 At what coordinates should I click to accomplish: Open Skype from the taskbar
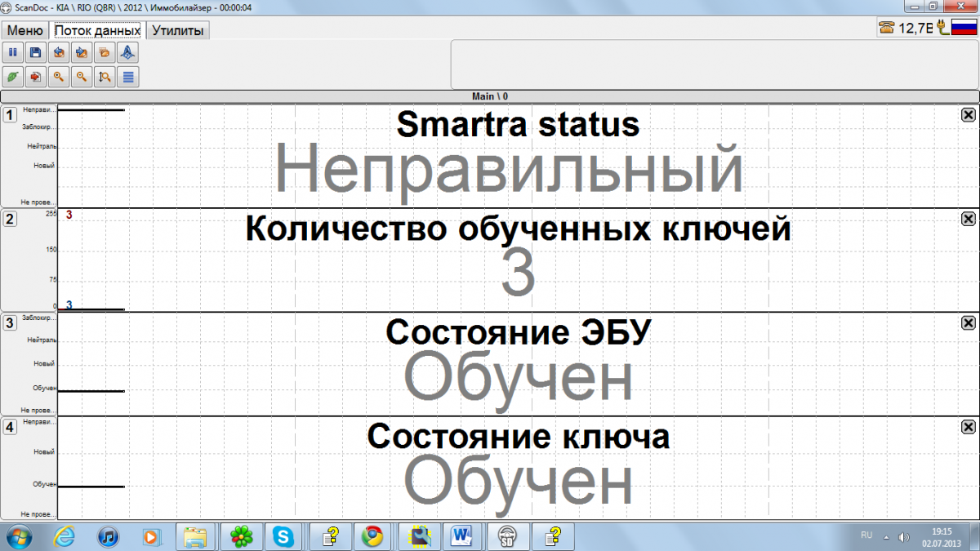point(284,536)
